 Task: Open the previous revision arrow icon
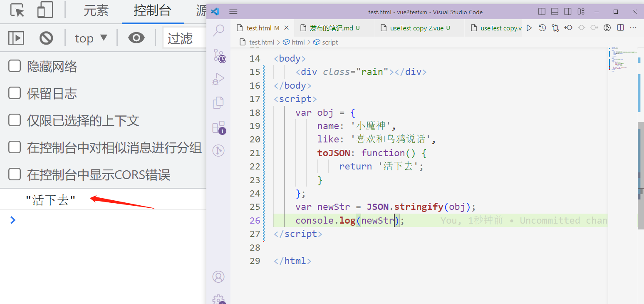(568, 28)
